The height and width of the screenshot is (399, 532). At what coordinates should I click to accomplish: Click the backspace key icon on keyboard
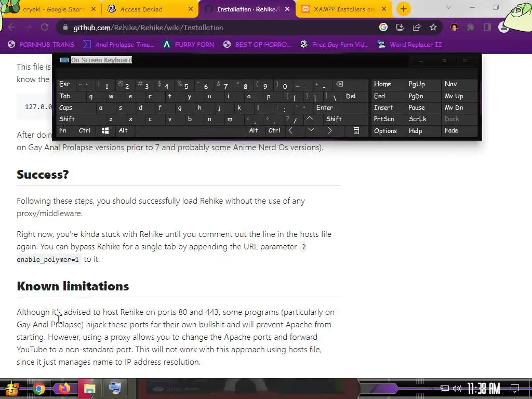(350, 84)
